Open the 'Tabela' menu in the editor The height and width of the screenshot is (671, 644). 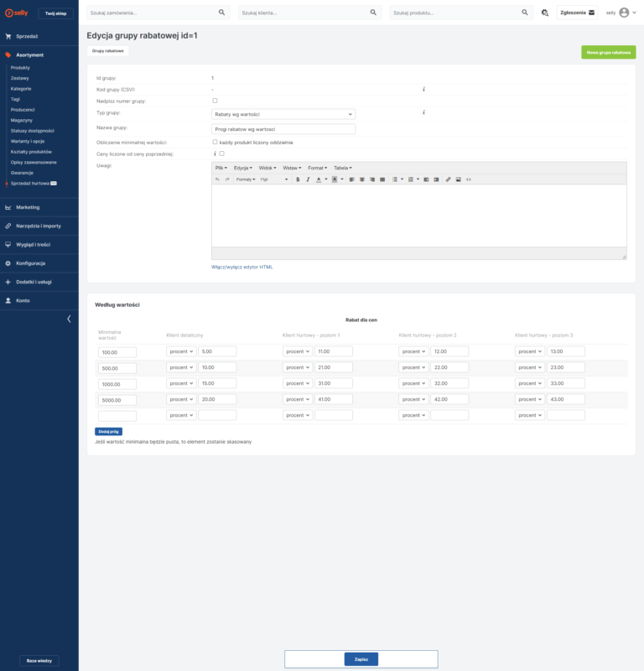click(342, 168)
